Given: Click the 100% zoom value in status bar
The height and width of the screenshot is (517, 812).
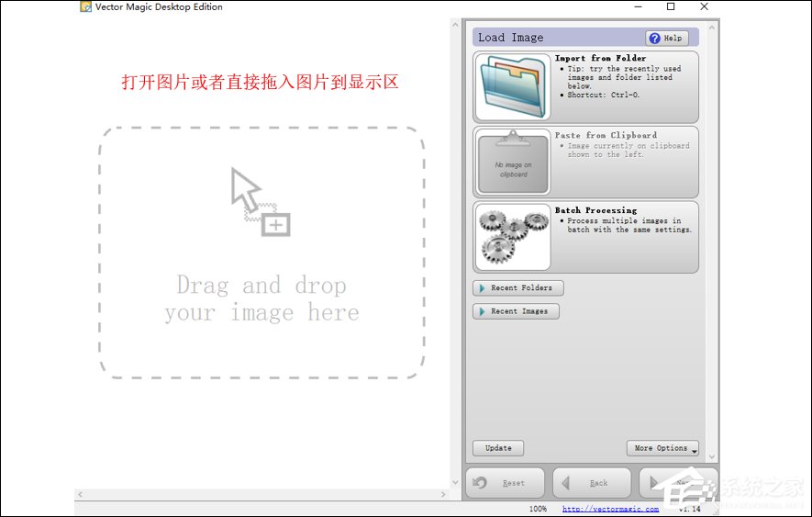Looking at the screenshot, I should coord(538,509).
